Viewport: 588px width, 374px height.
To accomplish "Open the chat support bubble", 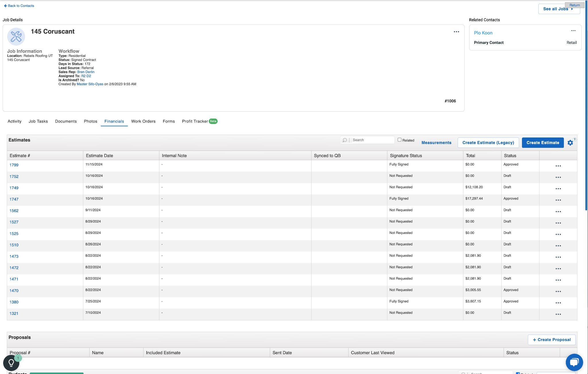I will coord(574,362).
